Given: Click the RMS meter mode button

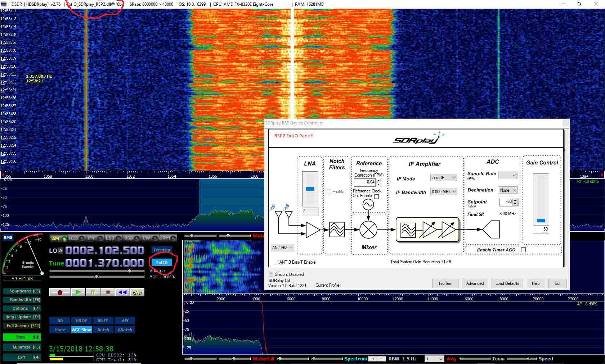Looking at the screenshot, I should click(8, 237).
